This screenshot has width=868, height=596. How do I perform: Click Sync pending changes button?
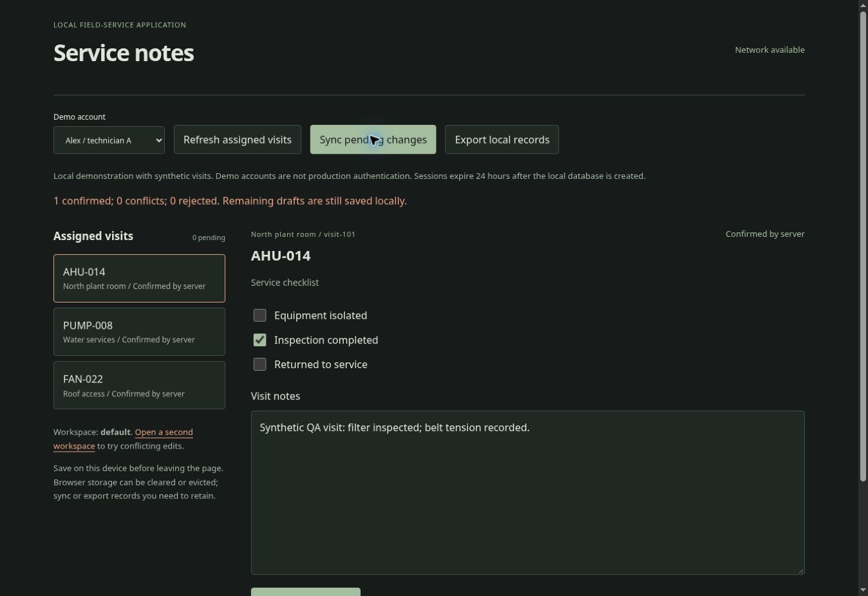pos(373,140)
